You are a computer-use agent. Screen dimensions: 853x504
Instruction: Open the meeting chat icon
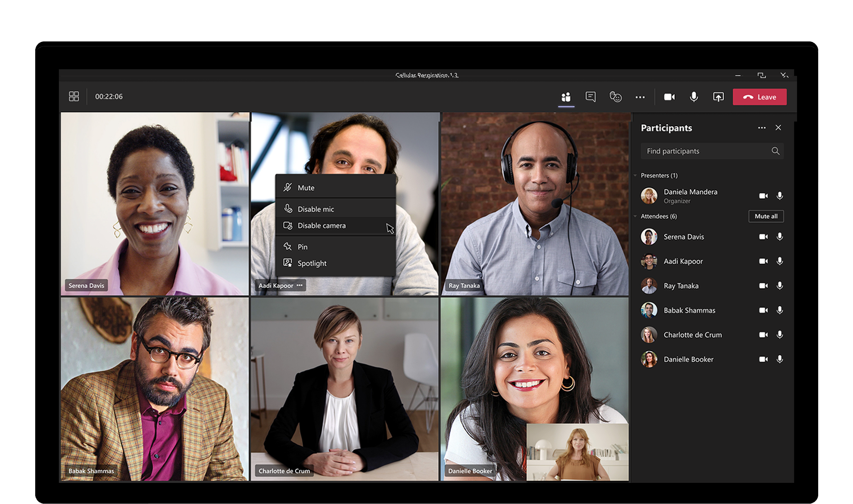[x=591, y=97]
